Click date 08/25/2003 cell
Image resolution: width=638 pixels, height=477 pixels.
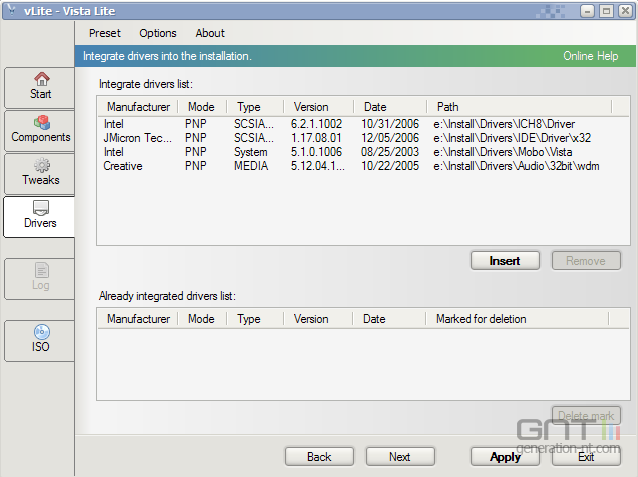pyautogui.click(x=390, y=152)
